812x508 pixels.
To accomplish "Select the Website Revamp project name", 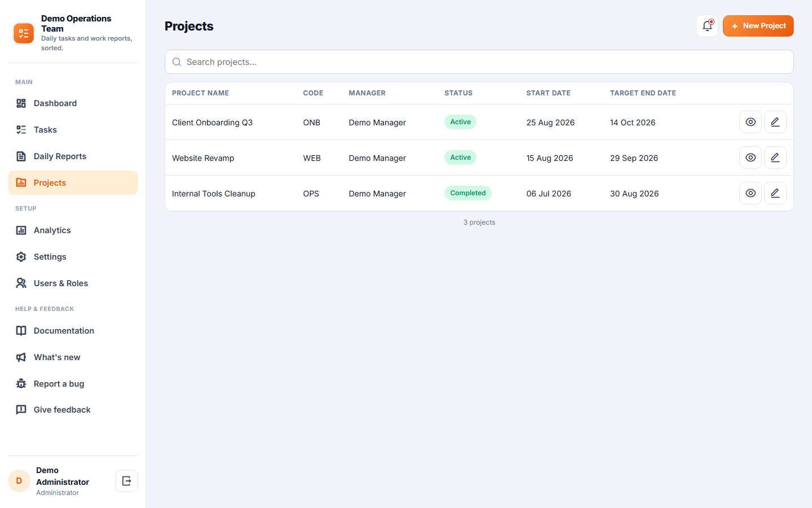I will tap(203, 158).
